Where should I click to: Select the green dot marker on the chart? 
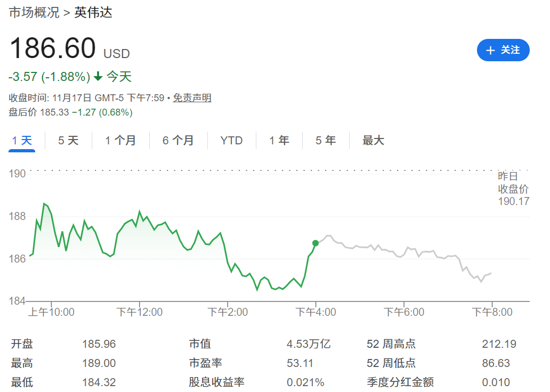pyautogui.click(x=315, y=243)
